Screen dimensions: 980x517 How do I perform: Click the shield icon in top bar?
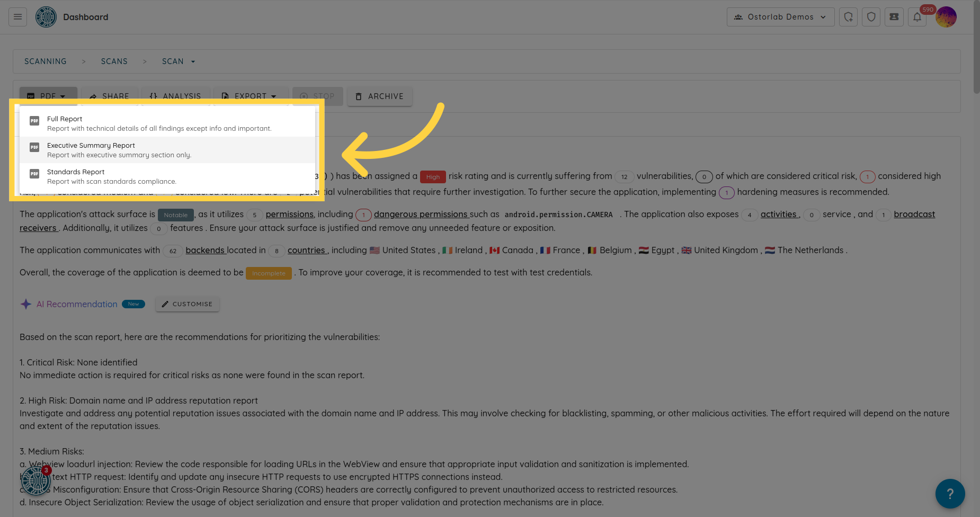point(871,17)
